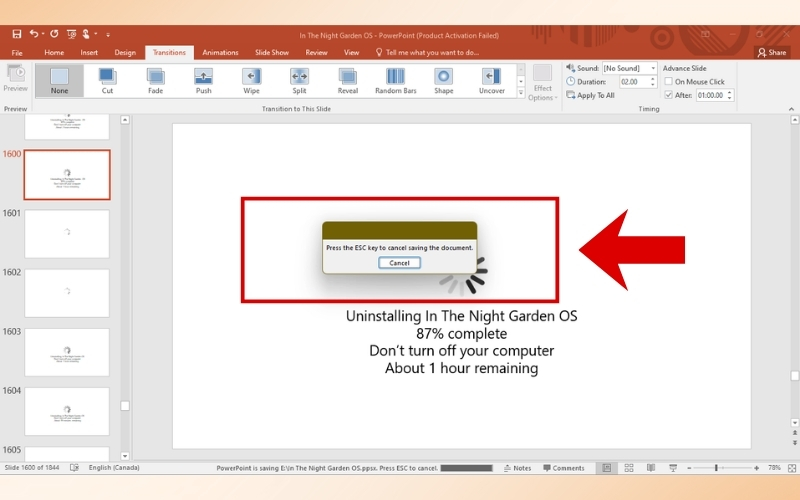Toggle the After checkbox
Image resolution: width=800 pixels, height=500 pixels.
pyautogui.click(x=668, y=95)
